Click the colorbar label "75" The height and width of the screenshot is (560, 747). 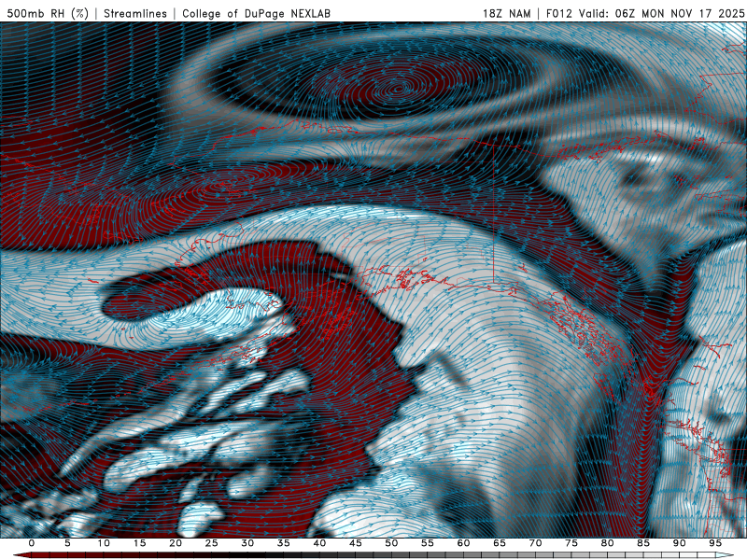point(571,543)
